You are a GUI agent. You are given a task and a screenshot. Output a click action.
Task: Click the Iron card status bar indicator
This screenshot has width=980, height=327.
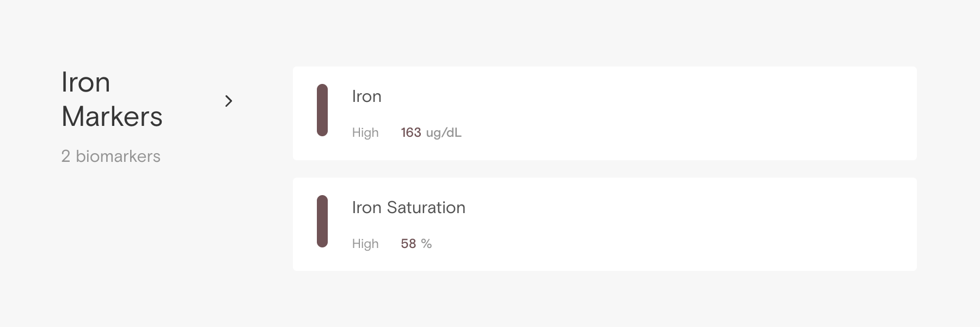(x=322, y=110)
